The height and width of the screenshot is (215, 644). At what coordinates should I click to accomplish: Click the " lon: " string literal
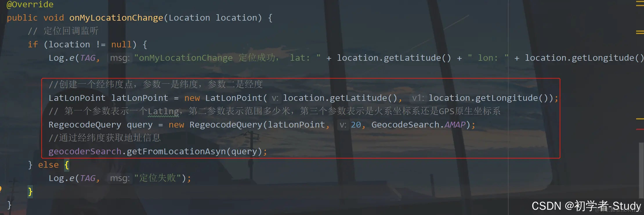click(x=488, y=58)
